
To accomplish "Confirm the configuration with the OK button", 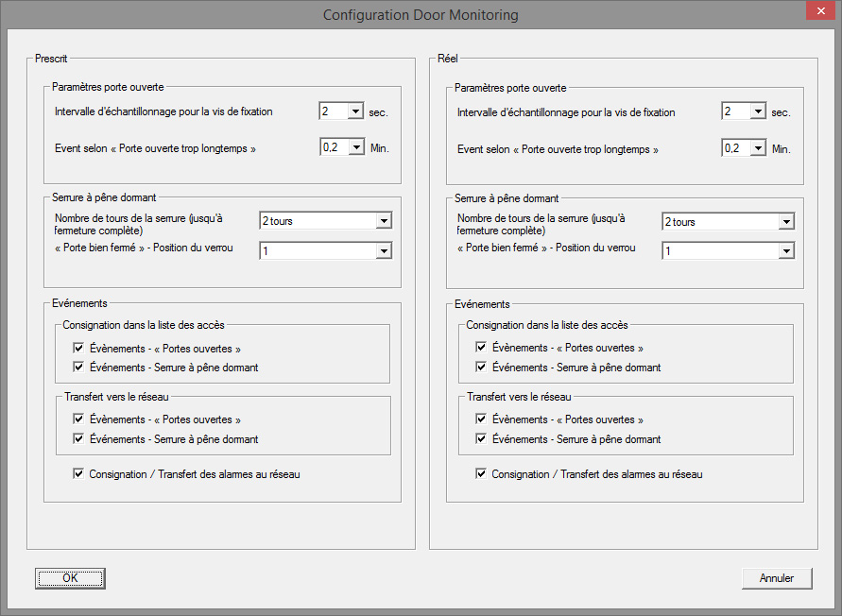I will tap(69, 577).
